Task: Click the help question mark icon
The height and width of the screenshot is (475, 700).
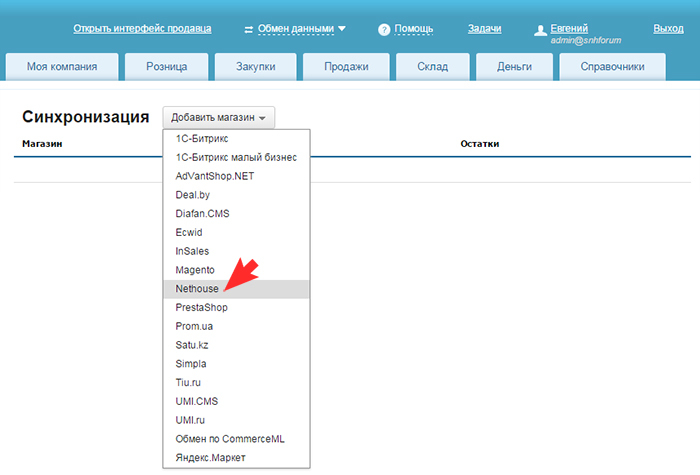Action: tap(384, 29)
